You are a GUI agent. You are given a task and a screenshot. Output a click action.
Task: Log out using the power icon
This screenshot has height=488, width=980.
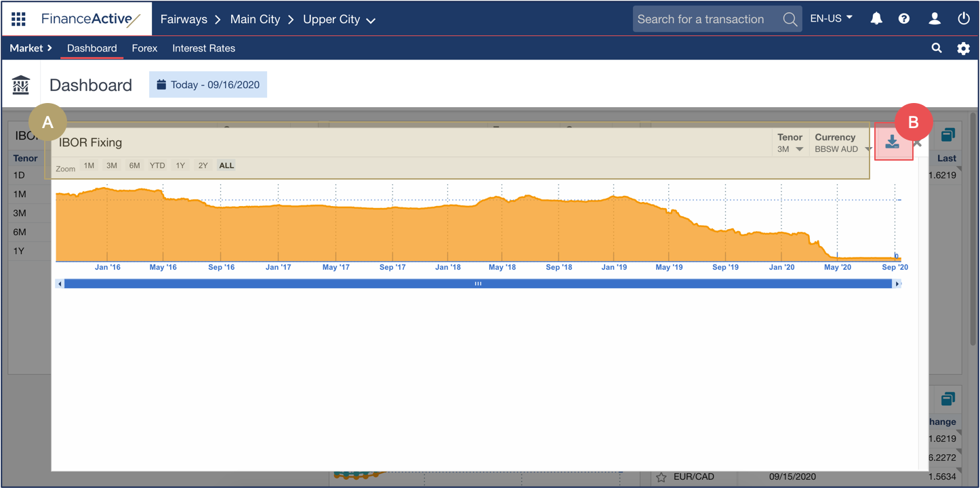pyautogui.click(x=963, y=18)
